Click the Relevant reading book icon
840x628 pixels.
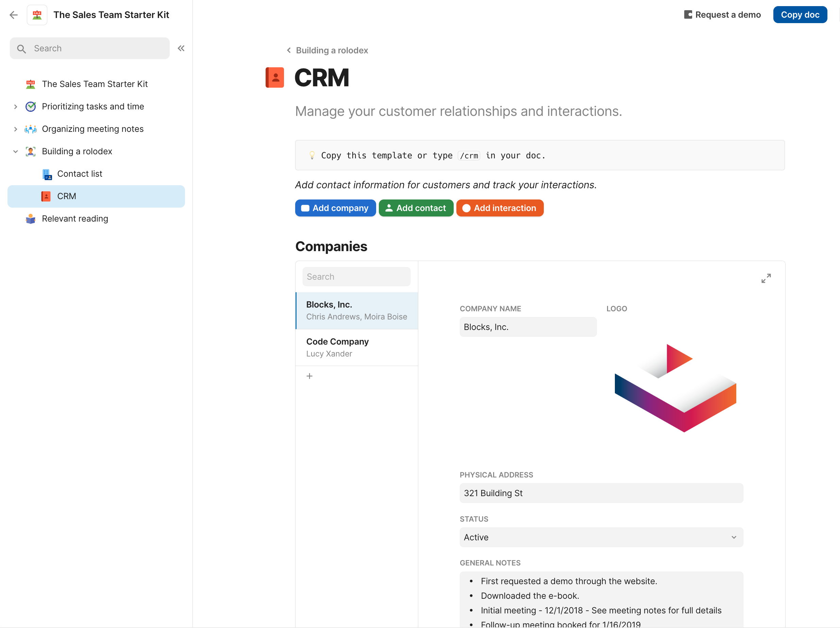pyautogui.click(x=30, y=219)
